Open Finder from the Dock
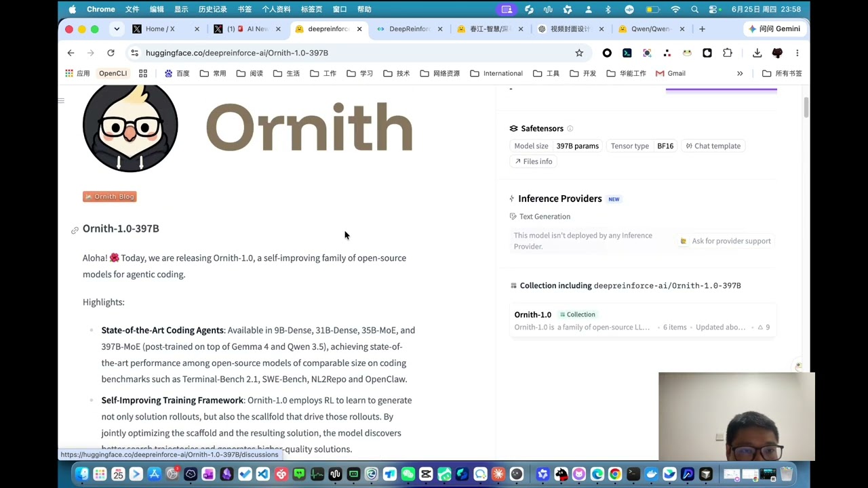The width and height of the screenshot is (868, 488). click(x=82, y=474)
